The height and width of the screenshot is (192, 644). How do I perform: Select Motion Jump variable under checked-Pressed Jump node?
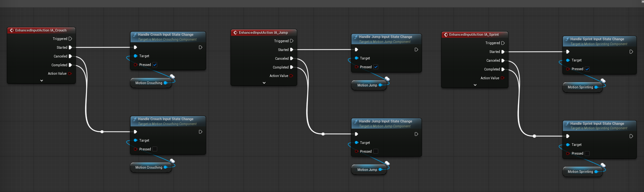click(x=369, y=85)
